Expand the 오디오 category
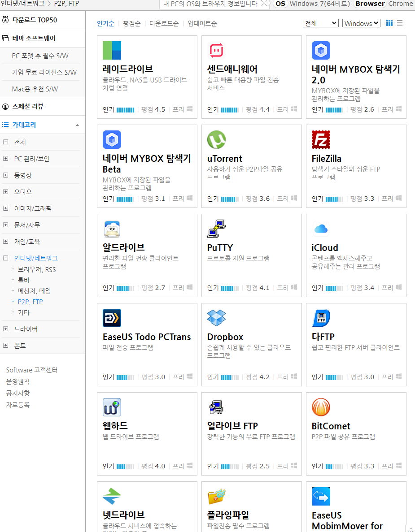Screen dimensions: 415x532 5,192
